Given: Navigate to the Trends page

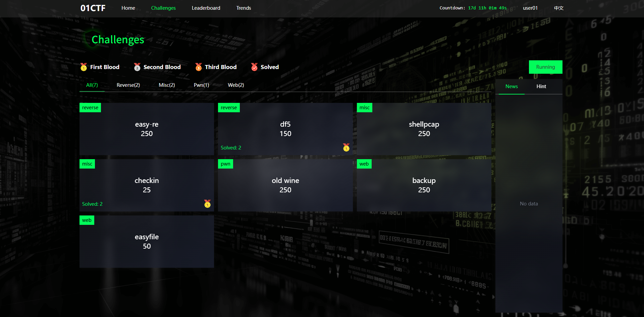Looking at the screenshot, I should point(244,8).
